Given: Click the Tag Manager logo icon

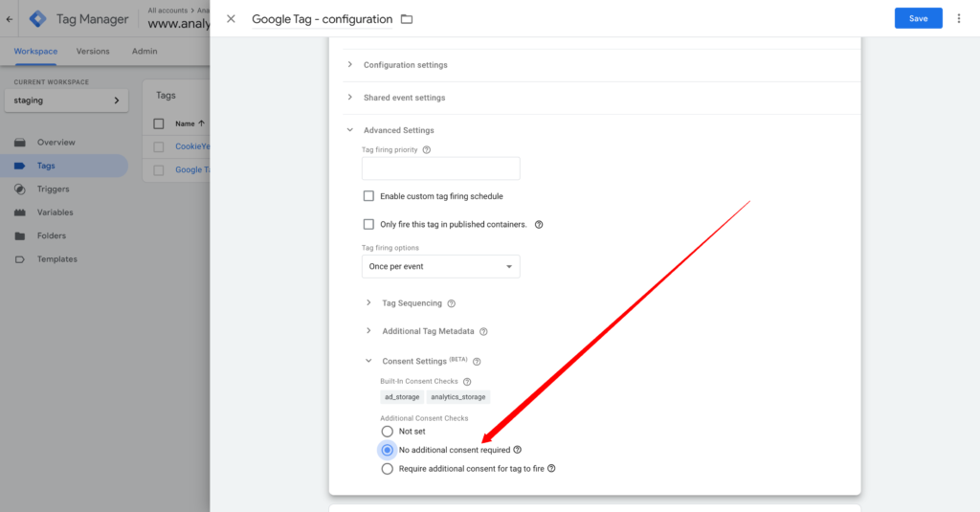Looking at the screenshot, I should (x=38, y=18).
